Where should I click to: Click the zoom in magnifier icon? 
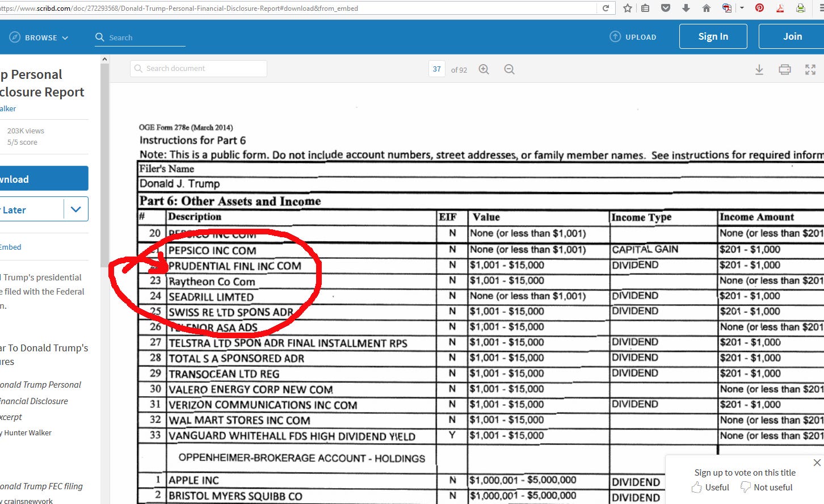pos(484,69)
